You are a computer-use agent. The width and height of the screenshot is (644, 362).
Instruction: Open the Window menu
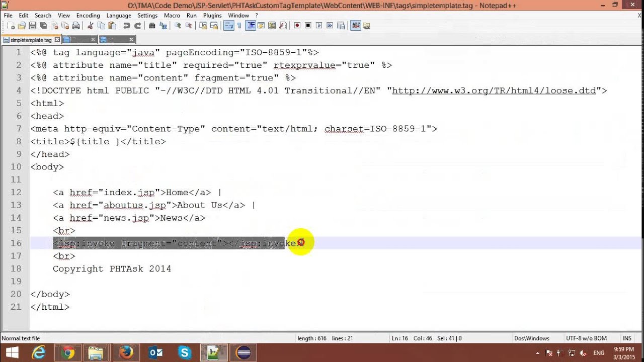coord(238,16)
